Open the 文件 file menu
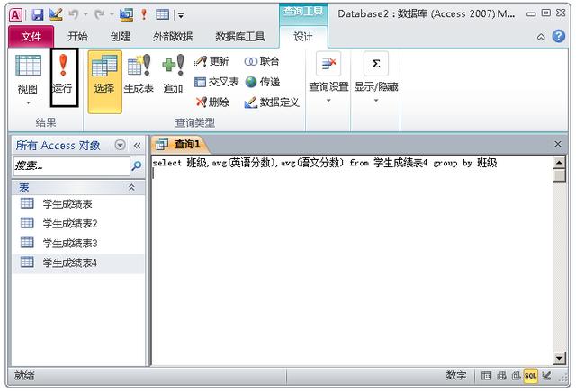This screenshot has width=576, height=392. [x=31, y=37]
